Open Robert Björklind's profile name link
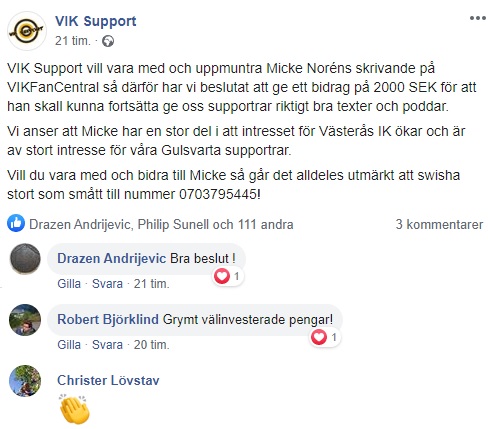The width and height of the screenshot is (488, 429). (108, 319)
